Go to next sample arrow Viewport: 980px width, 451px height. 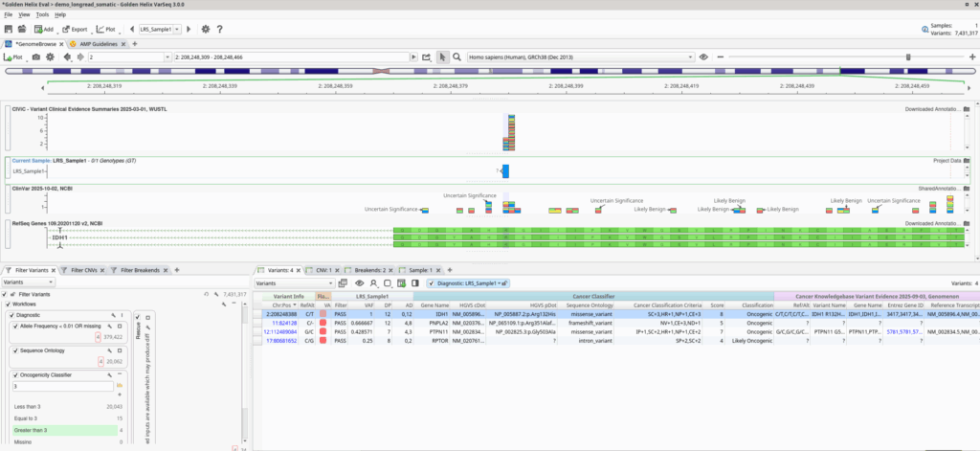pyautogui.click(x=189, y=29)
